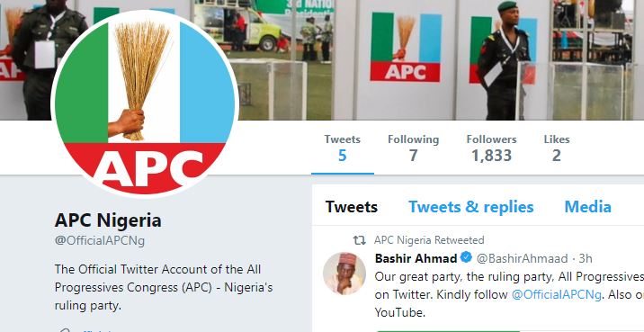
Task: Open the retweeted tweet's text body
Action: (x=509, y=295)
